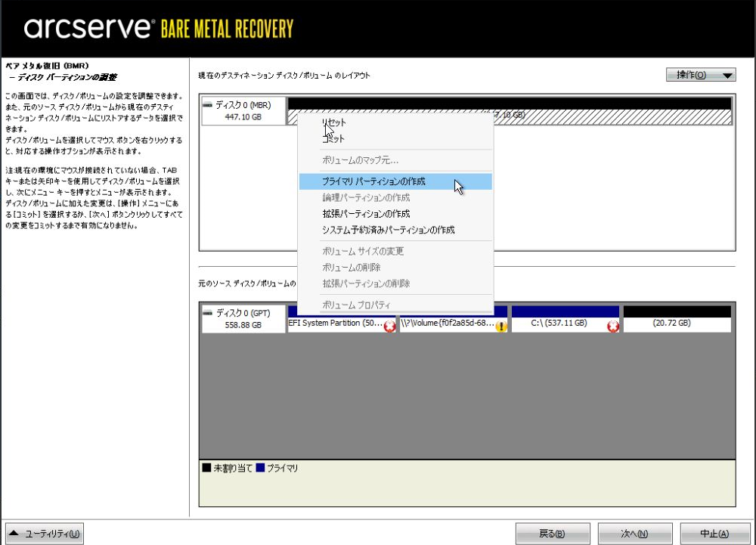Viewport: 756px width, 545px height.
Task: Click the 次へ(N) next button
Action: [x=635, y=534]
